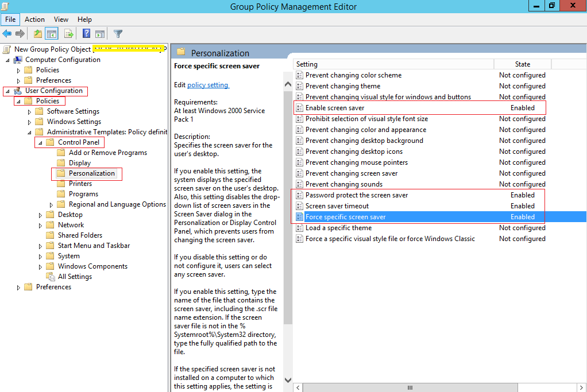Select 'Prevent changing mouse pointers' setting
The width and height of the screenshot is (587, 392).
(x=356, y=162)
